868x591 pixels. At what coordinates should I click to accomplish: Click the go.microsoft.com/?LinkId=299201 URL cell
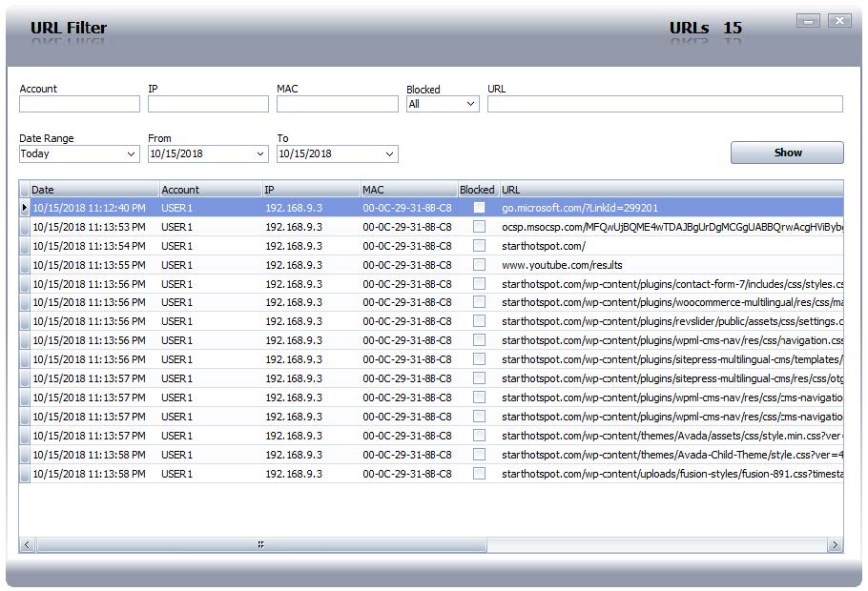(x=672, y=208)
